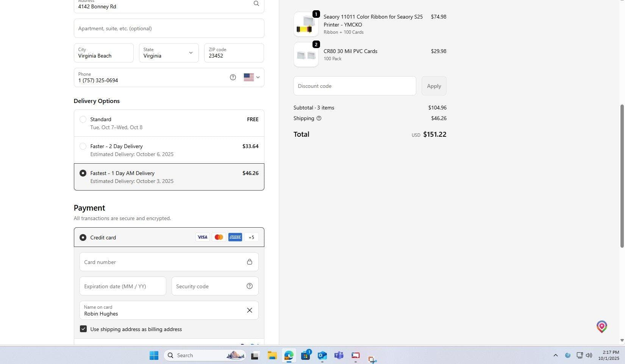This screenshot has width=625, height=364.
Task: Open the State dropdown
Action: (169, 53)
